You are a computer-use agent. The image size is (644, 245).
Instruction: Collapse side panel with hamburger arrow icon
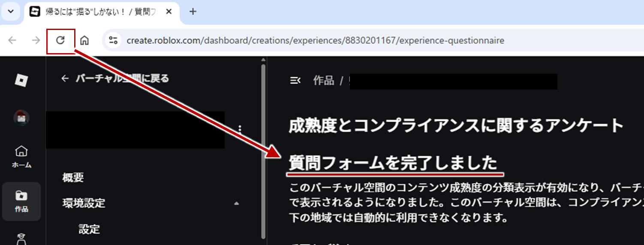pyautogui.click(x=295, y=80)
